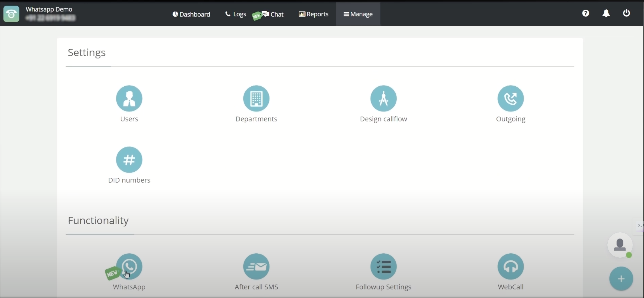Open the Users settings icon
The height and width of the screenshot is (298, 644).
(129, 98)
